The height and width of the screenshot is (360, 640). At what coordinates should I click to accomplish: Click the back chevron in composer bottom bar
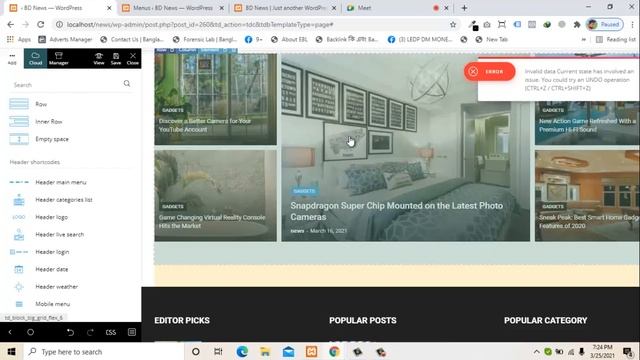[x=10, y=332]
